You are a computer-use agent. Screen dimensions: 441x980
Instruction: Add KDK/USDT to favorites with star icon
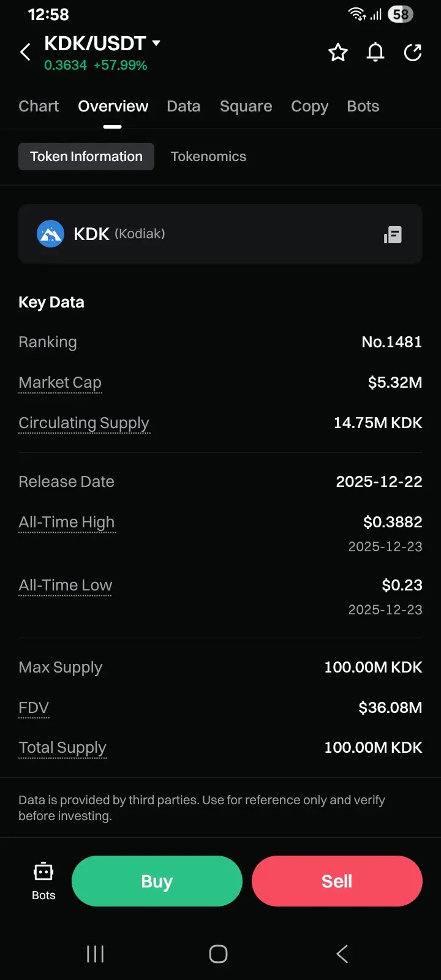(x=338, y=53)
